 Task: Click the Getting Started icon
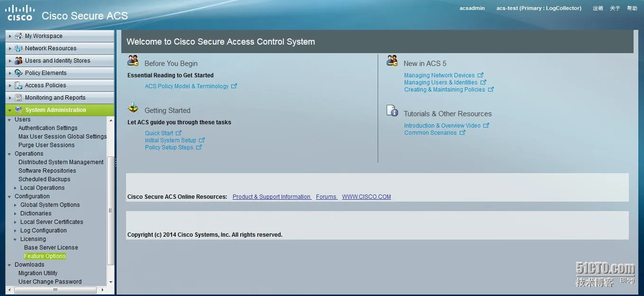(x=133, y=108)
